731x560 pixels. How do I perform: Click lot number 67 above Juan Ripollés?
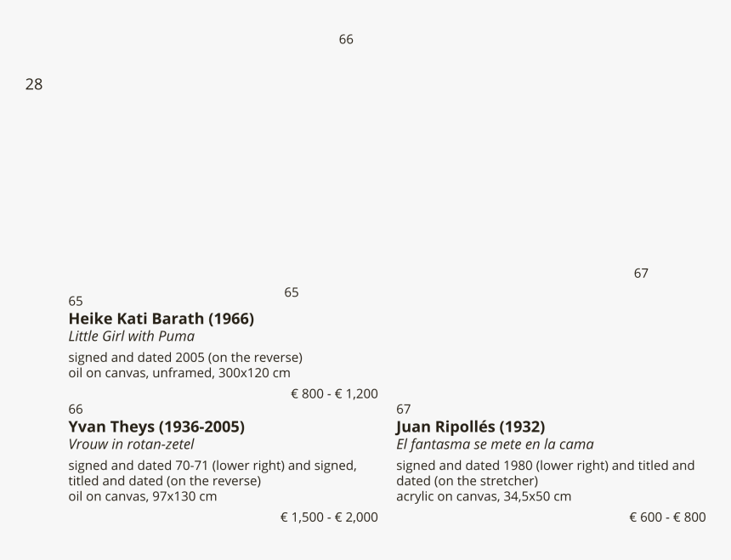404,410
